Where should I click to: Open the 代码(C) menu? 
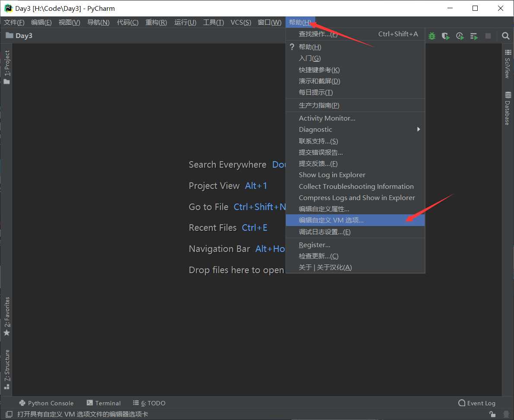[x=127, y=22]
